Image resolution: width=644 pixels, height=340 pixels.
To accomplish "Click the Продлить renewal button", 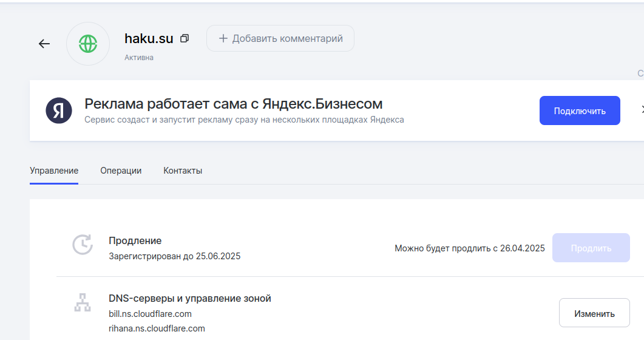I will (x=591, y=248).
